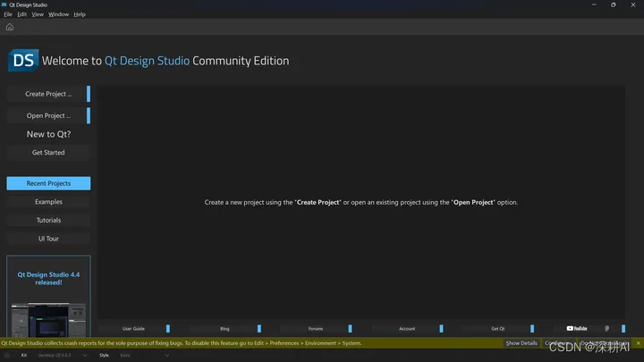
Task: Open the Help menu
Action: point(80,14)
